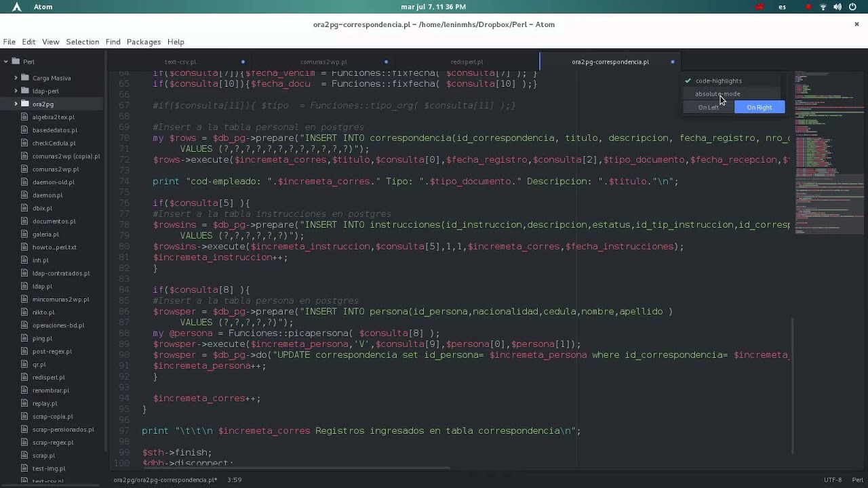Expand the ldap-perl folder chevron
Screen dimensions: 868x488
coord(16,91)
